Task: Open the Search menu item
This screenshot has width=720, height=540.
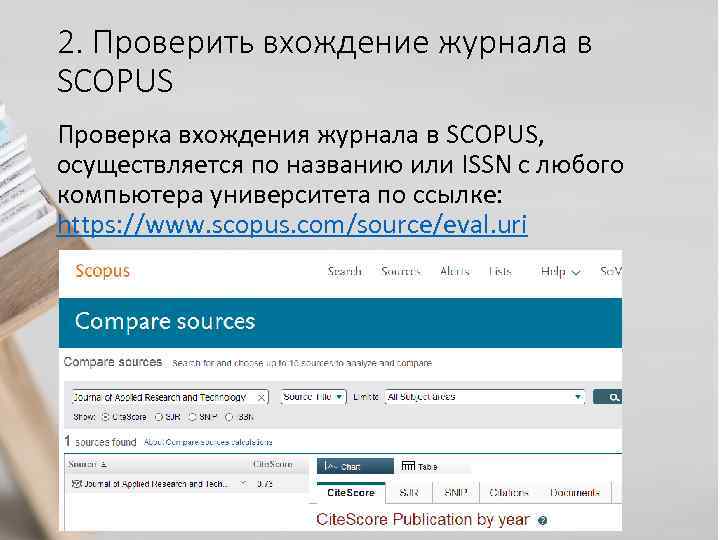Action: [x=344, y=271]
